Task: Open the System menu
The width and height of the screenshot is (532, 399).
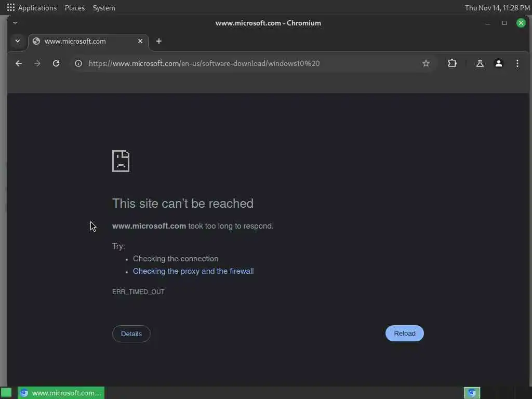Action: click(x=104, y=8)
